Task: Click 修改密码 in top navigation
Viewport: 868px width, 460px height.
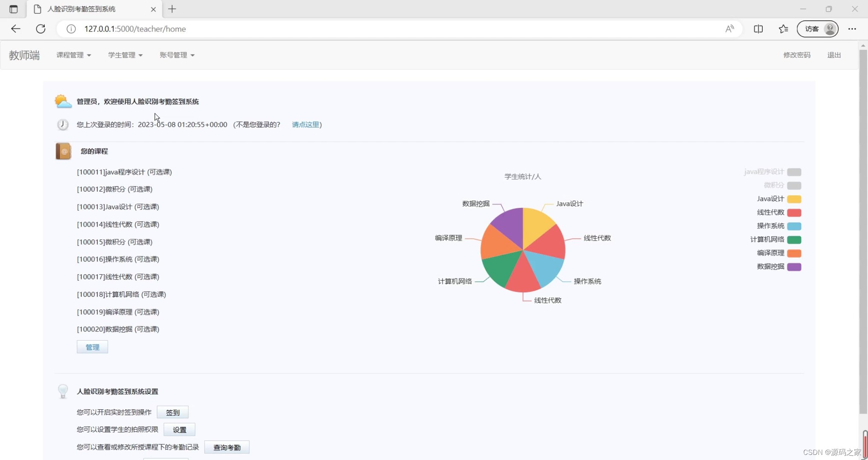Action: pyautogui.click(x=796, y=55)
